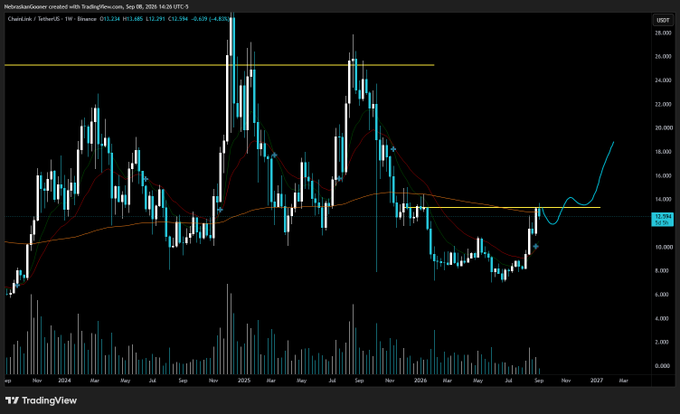Screen dimensions: 680x414
Task: Click the 24.000 price axis label
Action: click(663, 81)
